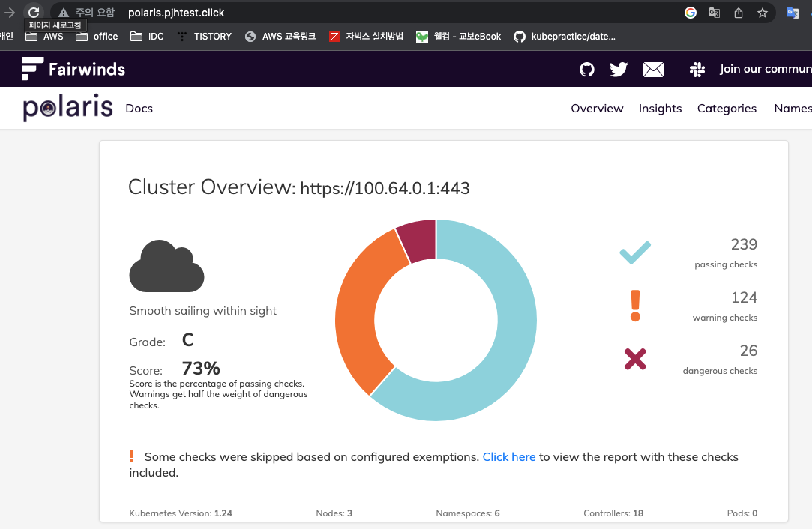812x529 pixels.
Task: Click the Google icon in address bar
Action: (691, 13)
